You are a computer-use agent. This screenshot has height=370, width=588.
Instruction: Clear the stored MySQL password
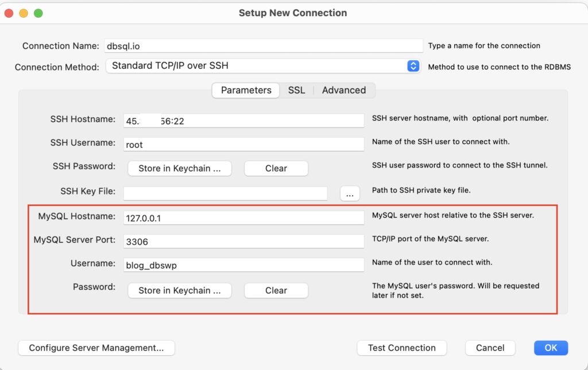coord(276,290)
